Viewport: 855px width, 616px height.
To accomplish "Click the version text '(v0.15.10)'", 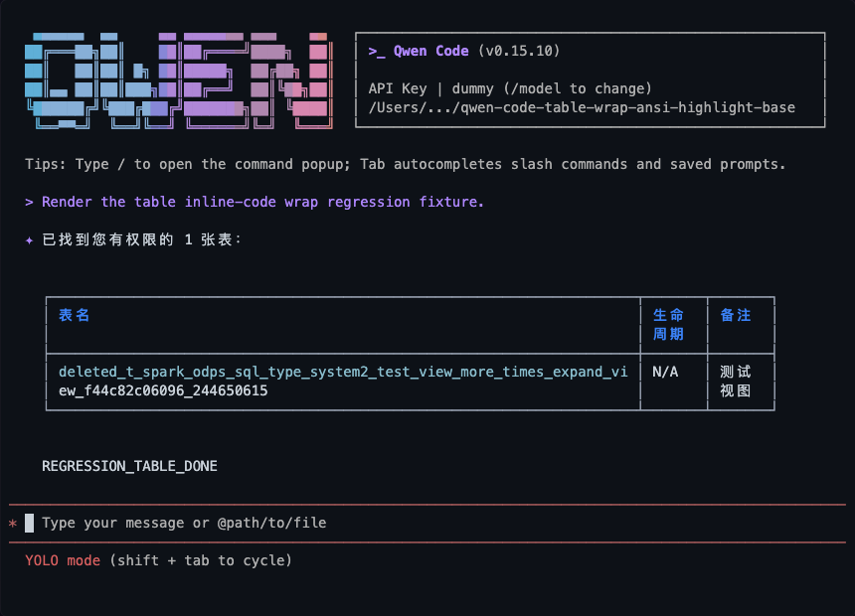I will point(519,51).
